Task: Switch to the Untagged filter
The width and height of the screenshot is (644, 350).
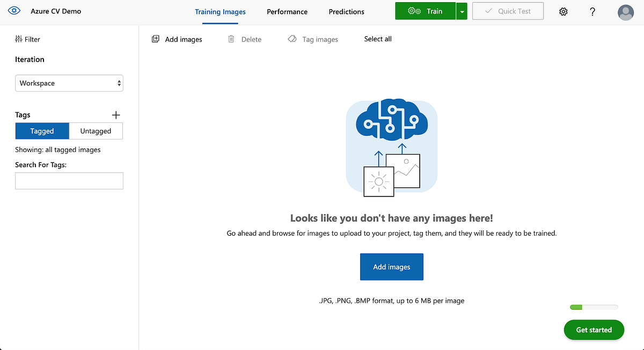Action: point(96,130)
